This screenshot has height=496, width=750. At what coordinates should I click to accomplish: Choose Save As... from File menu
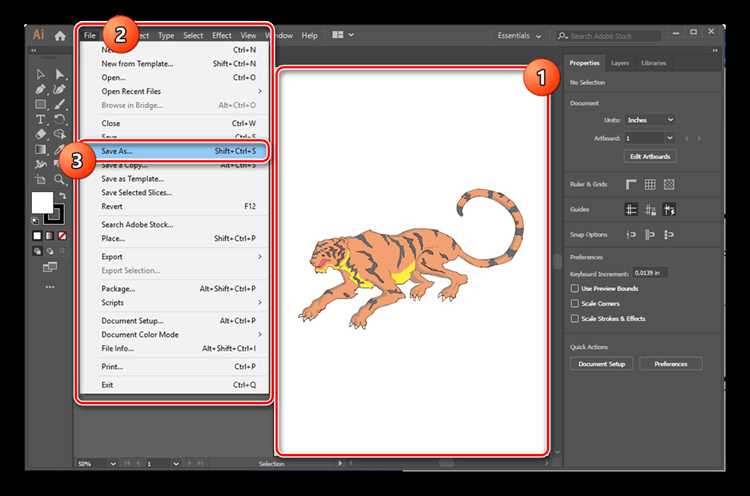tap(174, 151)
